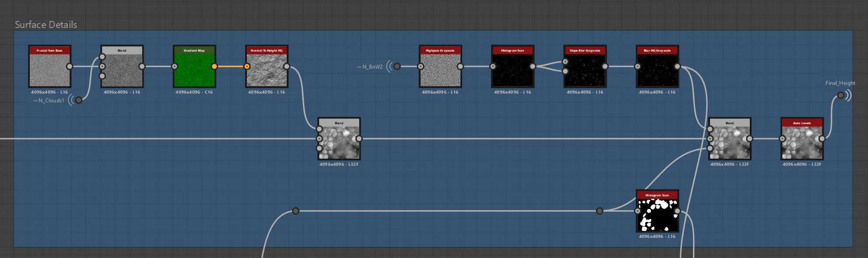Image resolution: width=868 pixels, height=258 pixels.
Task: Click the input port of Highpass Grayscale
Action: [420, 66]
